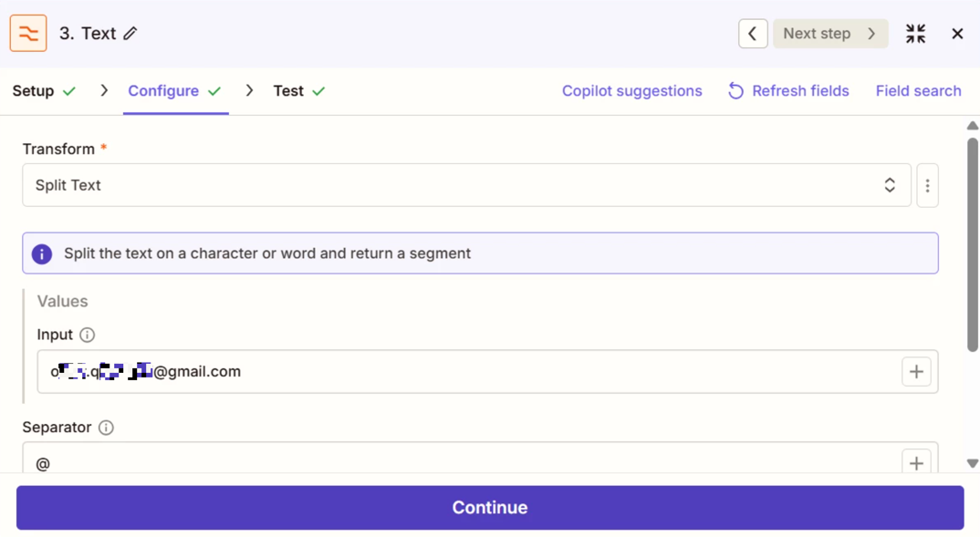Click the plus button in Input field

tap(916, 372)
